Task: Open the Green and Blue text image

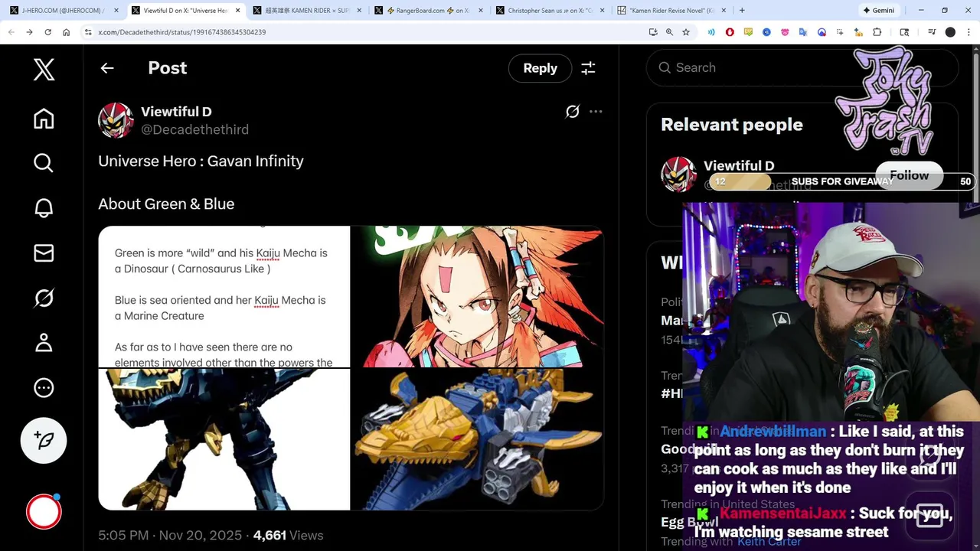Action: click(x=224, y=296)
